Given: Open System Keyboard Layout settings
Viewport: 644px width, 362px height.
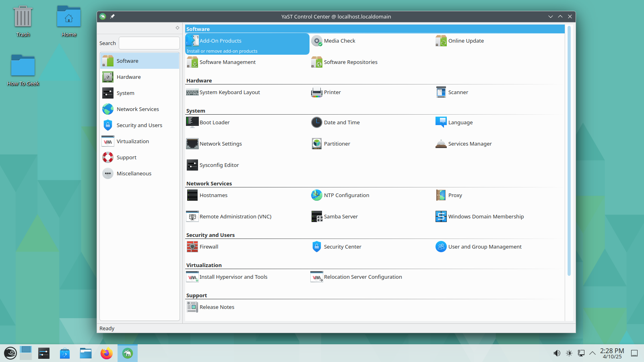Looking at the screenshot, I should tap(223, 93).
